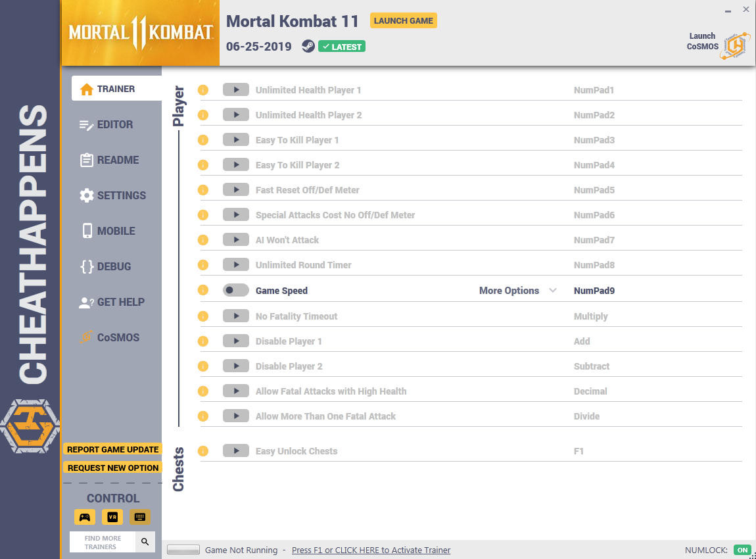Click the game status progress bar
756x559 pixels.
pos(183,550)
